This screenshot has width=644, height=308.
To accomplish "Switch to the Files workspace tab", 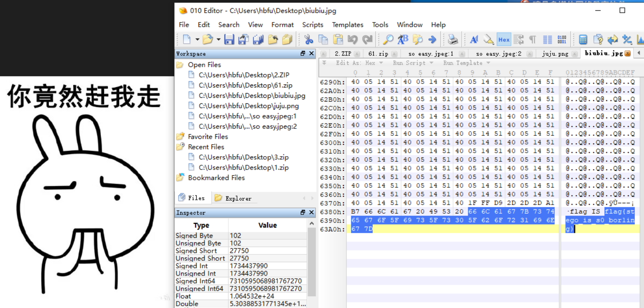I will click(x=192, y=198).
